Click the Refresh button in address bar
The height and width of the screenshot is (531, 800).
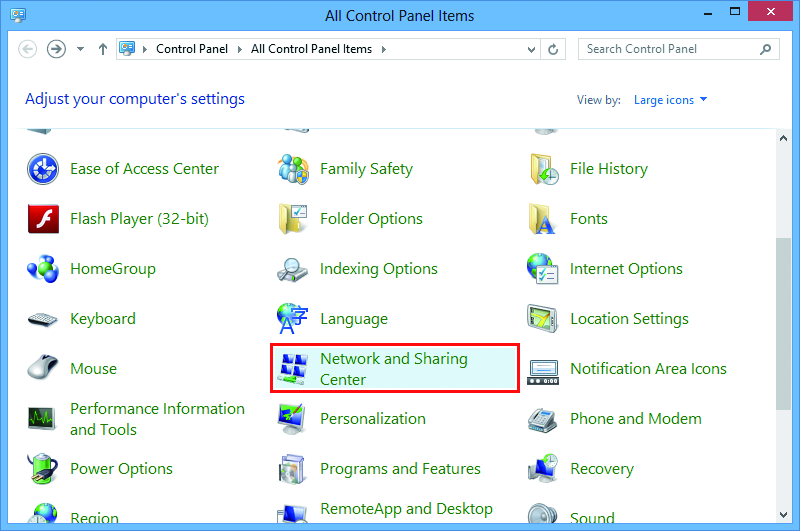554,49
